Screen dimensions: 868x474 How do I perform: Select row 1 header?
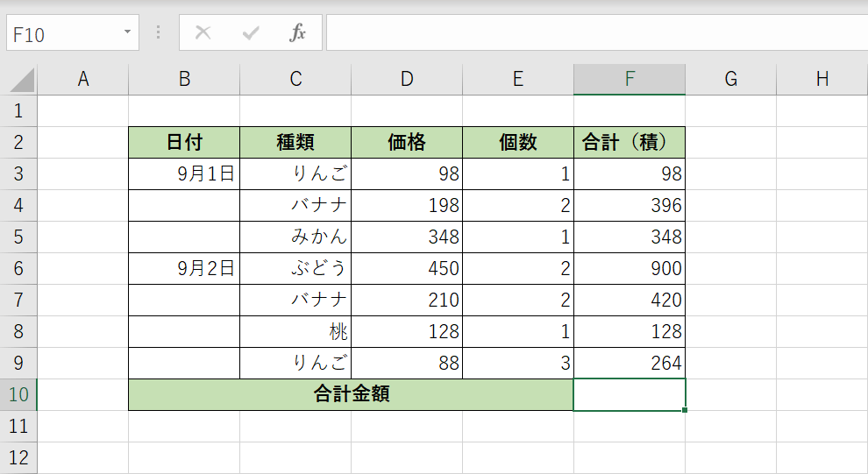pos(18,111)
